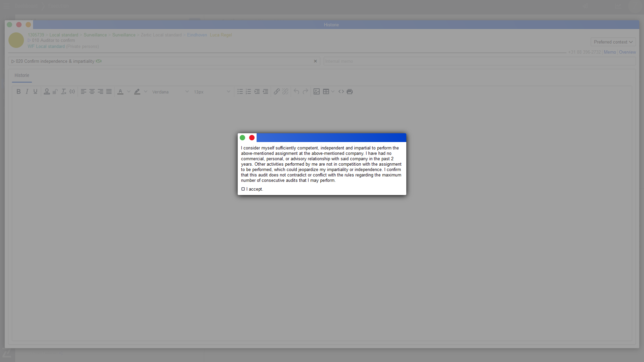644x362 pixels.
Task: Open the Verdana font family dropdown
Action: [x=170, y=92]
